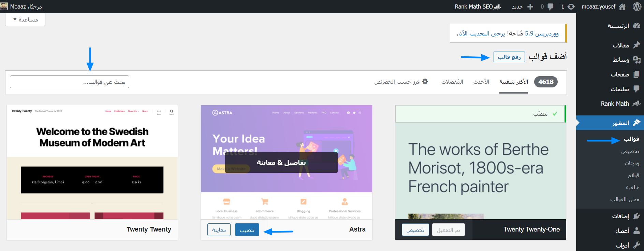Screen dimensions: 644x251
Task: Expand the مساعدة help dropdown
Action: point(25,19)
